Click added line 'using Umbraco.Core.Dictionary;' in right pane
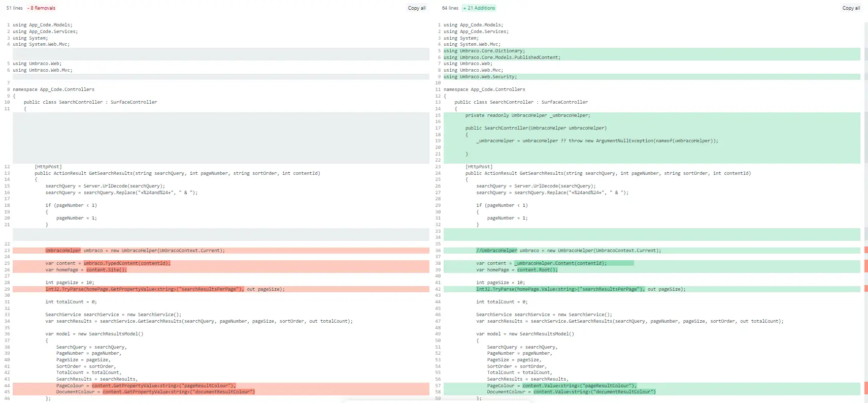Screen dimensions: 868x403 pos(484,51)
